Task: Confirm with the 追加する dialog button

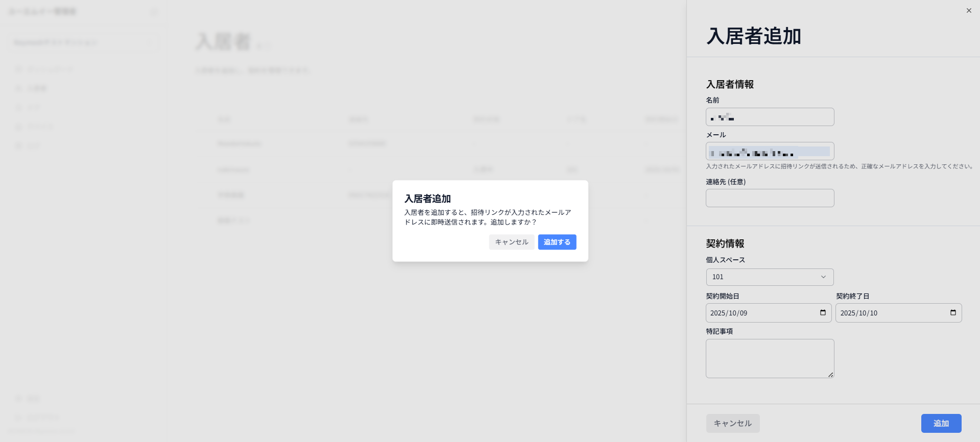Action: click(x=557, y=242)
